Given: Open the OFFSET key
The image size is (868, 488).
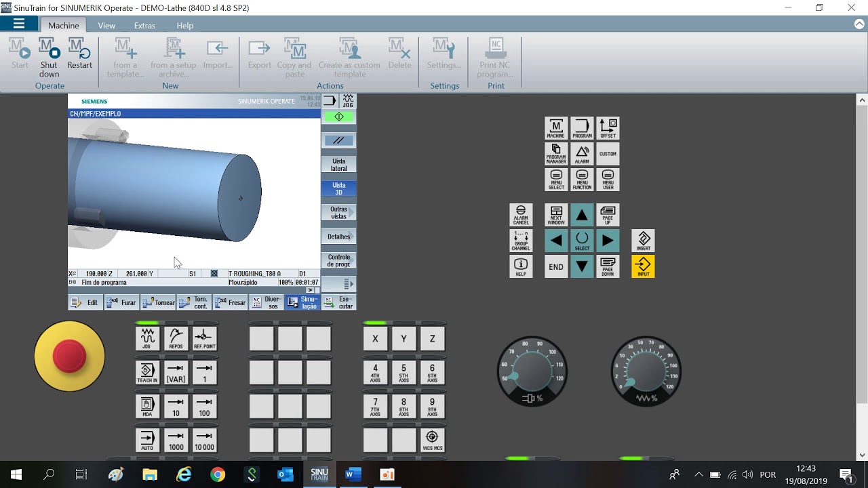Looking at the screenshot, I should point(608,128).
